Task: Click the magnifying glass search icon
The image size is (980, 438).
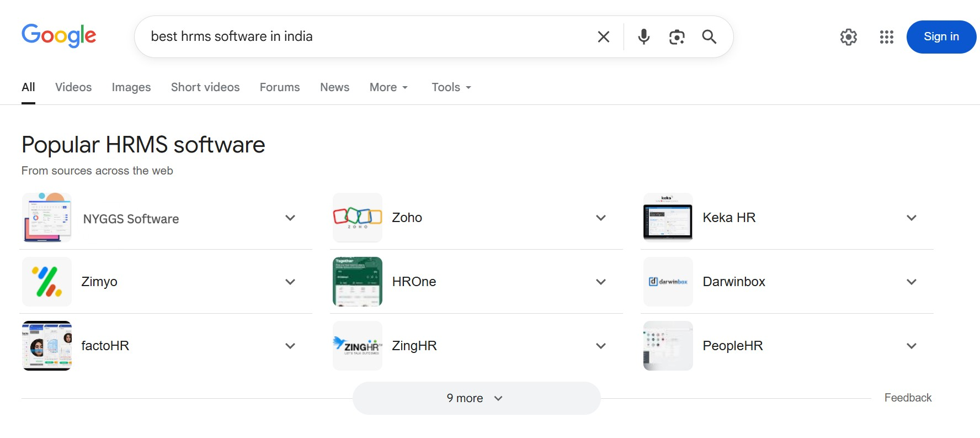Action: [709, 37]
